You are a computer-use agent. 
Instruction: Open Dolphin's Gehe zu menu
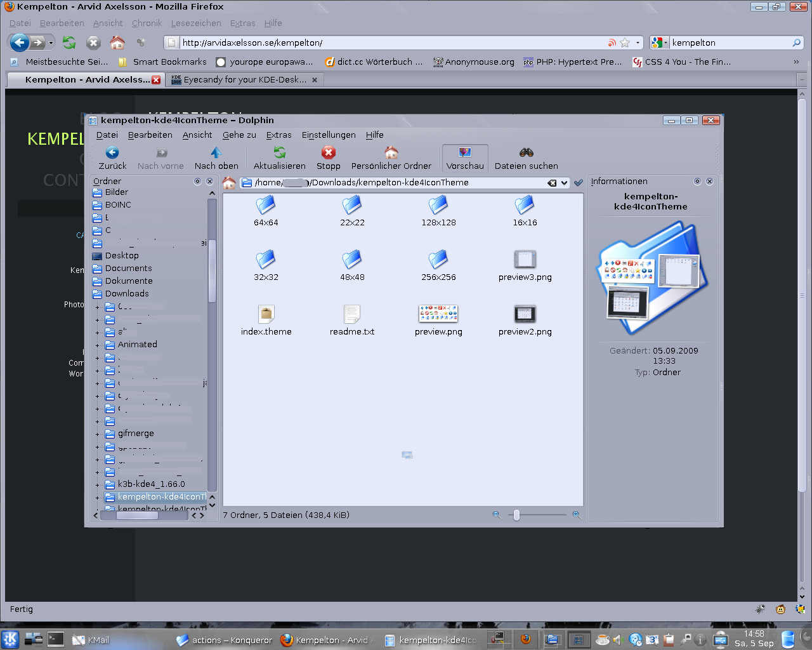point(239,135)
